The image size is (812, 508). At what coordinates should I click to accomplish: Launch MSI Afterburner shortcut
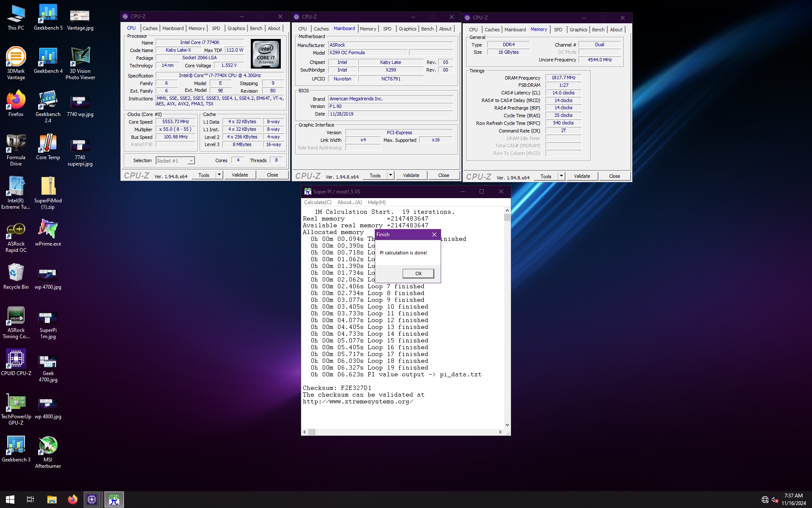click(x=48, y=452)
